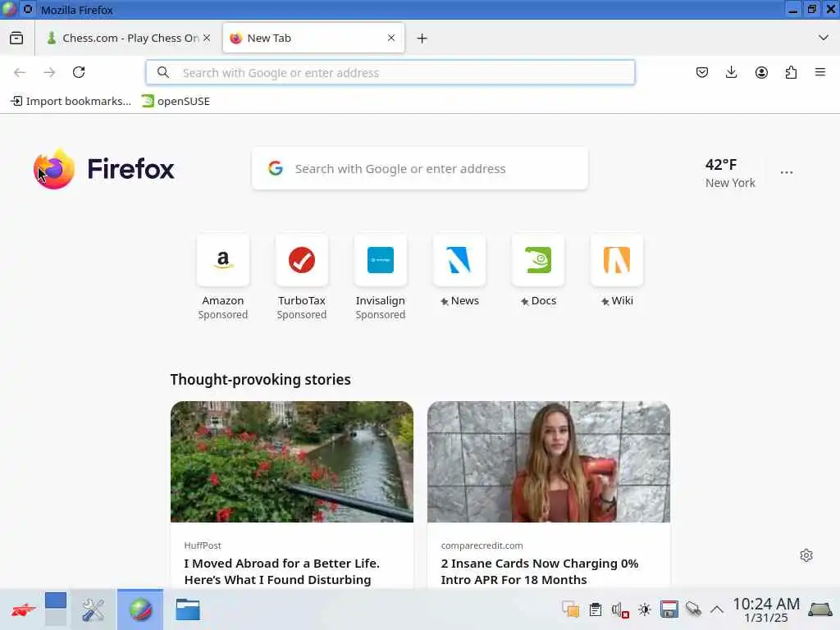This screenshot has height=630, width=840.
Task: Click the show desktop icon in taskbar
Action: tap(820, 609)
